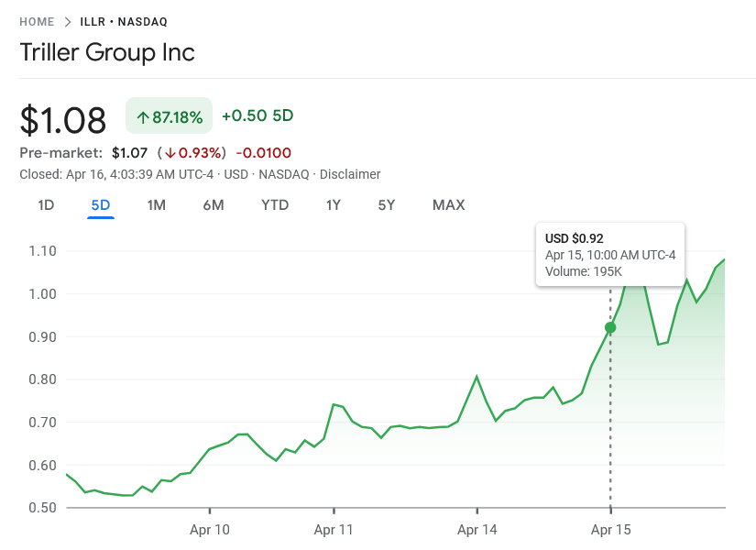Select the Apr 15, 10:00 AM tooltip time
Screen dimensions: 756x550
tap(610, 255)
